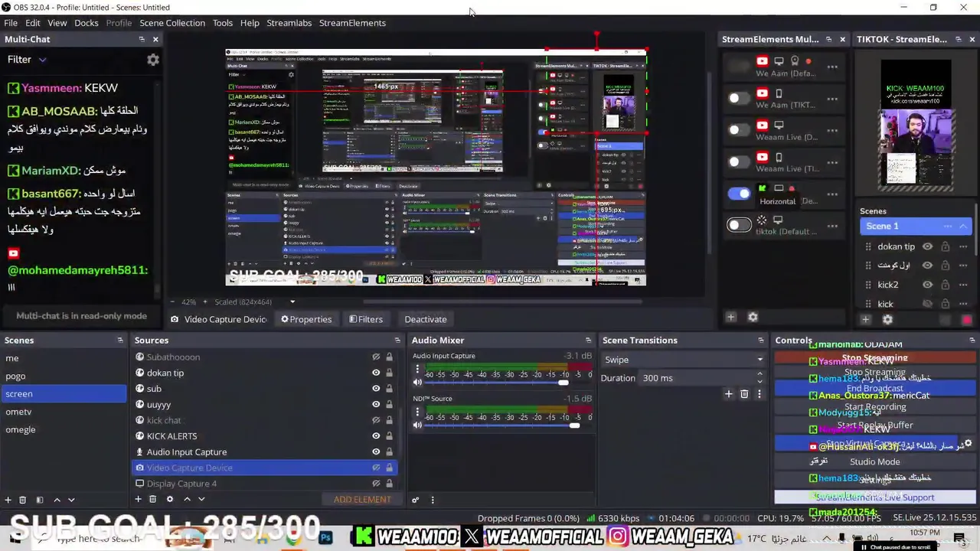Add a new source with Sources plus icon
The image size is (980, 551).
tap(138, 499)
